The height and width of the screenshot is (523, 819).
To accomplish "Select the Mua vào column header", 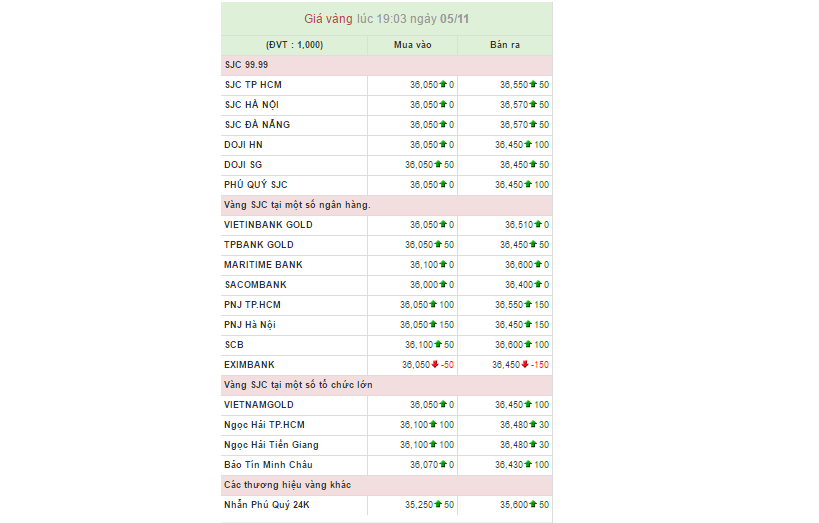I will tap(412, 45).
